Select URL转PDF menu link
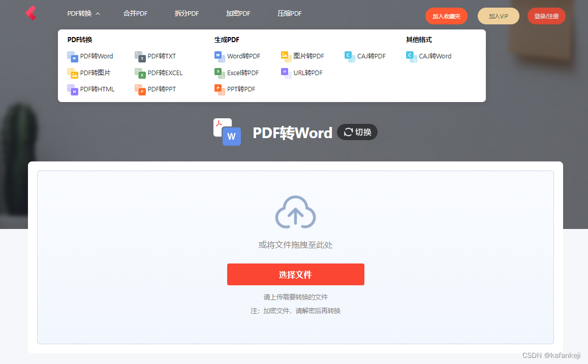 pos(308,73)
